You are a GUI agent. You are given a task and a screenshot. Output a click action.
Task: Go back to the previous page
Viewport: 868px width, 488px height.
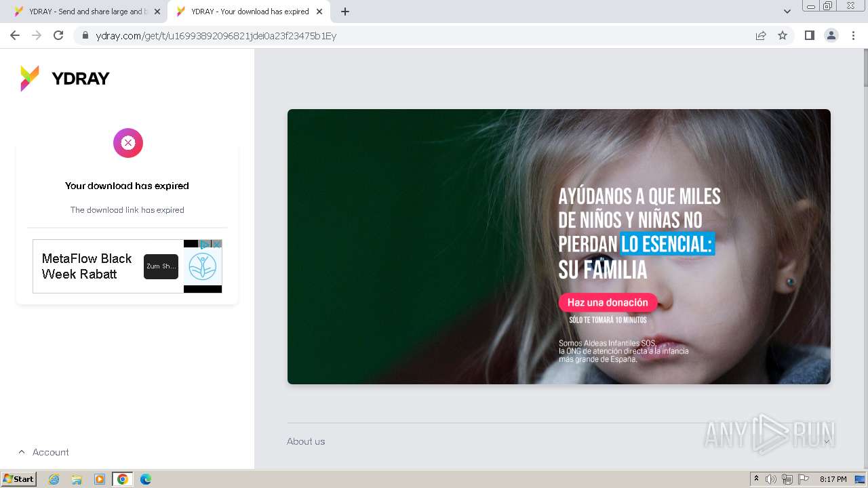(15, 35)
